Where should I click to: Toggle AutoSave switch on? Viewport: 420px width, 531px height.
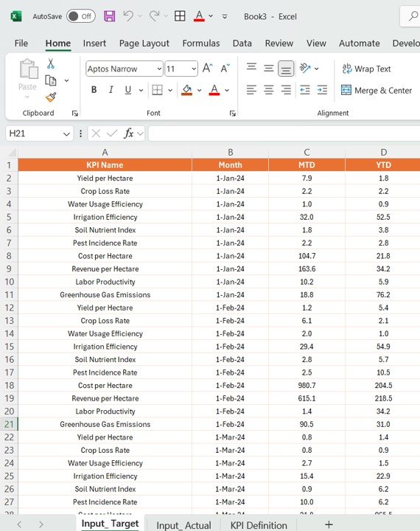81,16
